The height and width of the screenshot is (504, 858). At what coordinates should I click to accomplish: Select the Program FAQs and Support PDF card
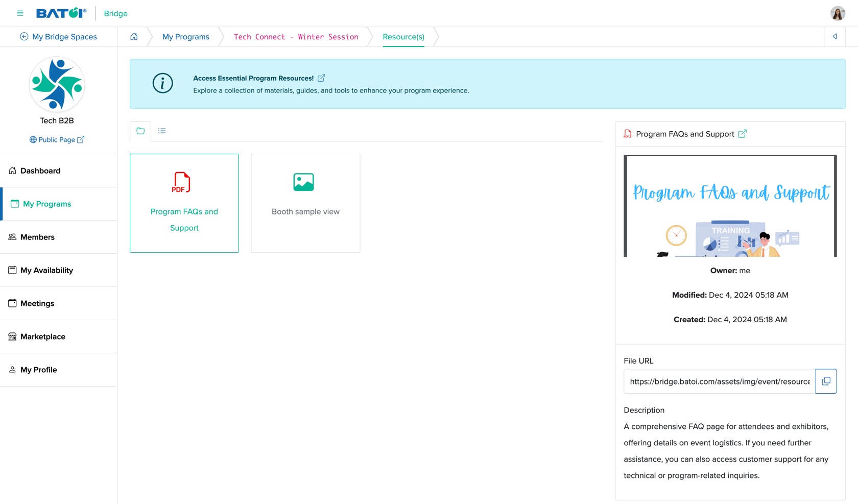pos(184,203)
